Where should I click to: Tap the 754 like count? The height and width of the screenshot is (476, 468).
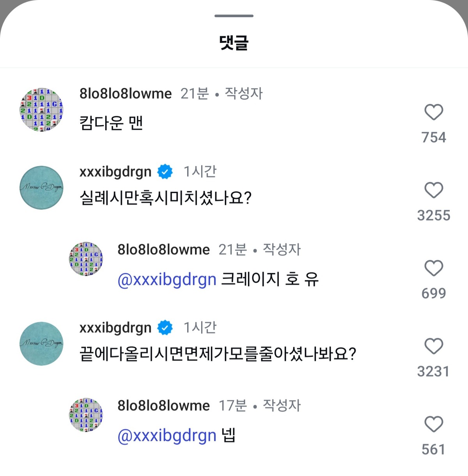[434, 137]
